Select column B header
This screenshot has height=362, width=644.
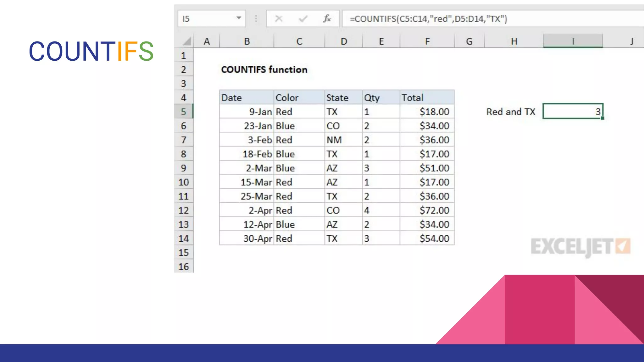pos(247,41)
